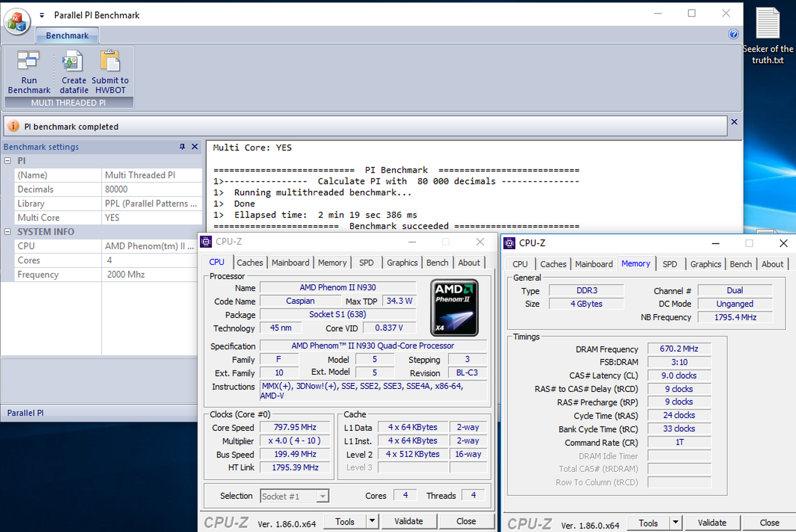Image resolution: width=796 pixels, height=532 pixels.
Task: Click Close button in left CPU-Z window
Action: click(466, 521)
